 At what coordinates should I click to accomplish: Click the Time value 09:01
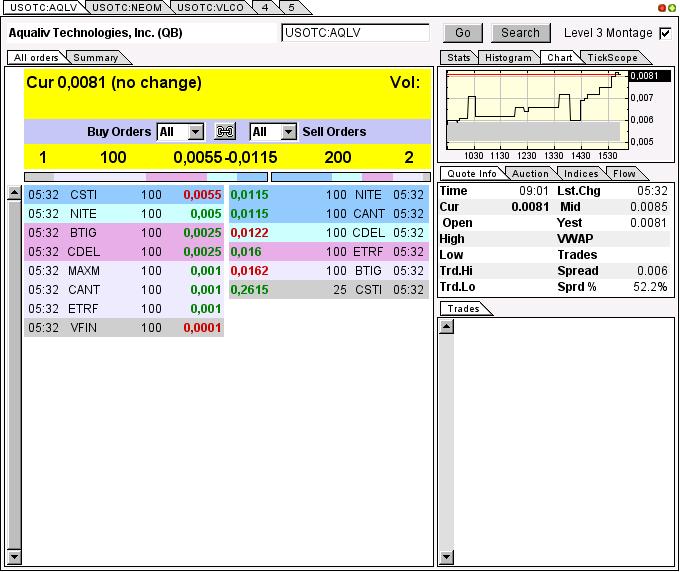point(534,191)
